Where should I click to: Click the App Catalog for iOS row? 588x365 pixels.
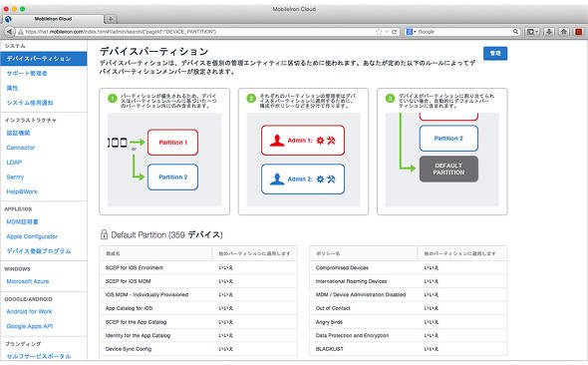point(198,308)
